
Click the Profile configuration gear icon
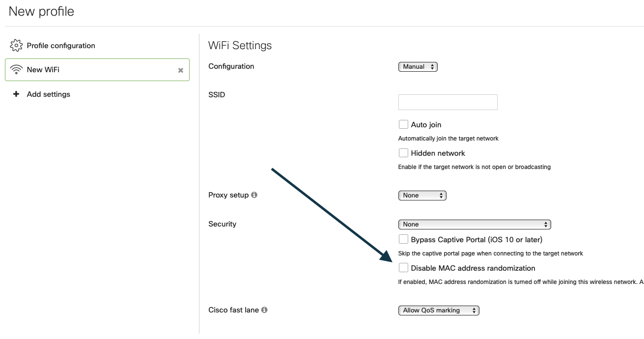click(16, 46)
